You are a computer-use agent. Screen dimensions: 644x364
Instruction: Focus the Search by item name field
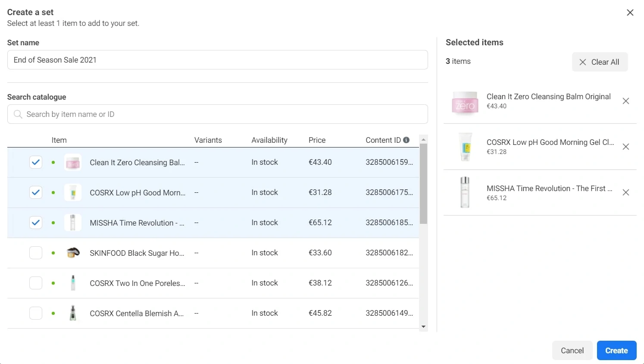tap(224, 114)
